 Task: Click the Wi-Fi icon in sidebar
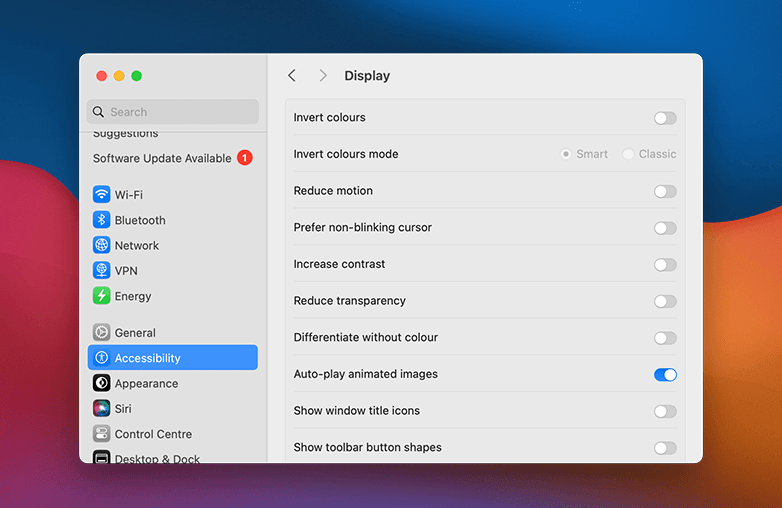coord(101,194)
